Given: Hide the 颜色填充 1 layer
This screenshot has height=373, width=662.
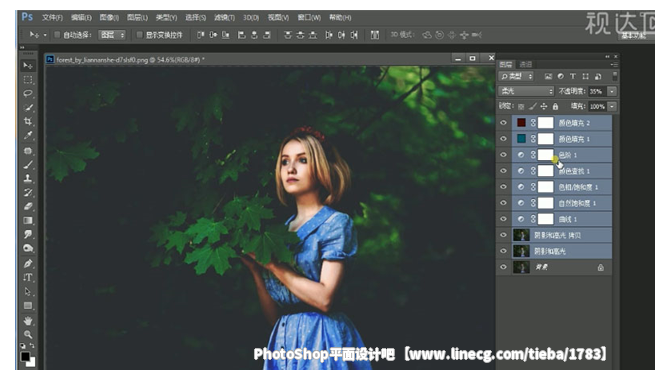Looking at the screenshot, I should click(x=503, y=139).
